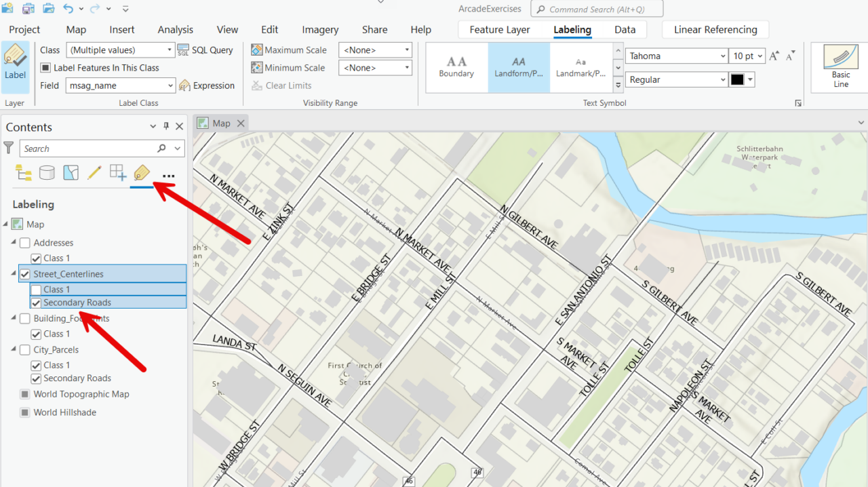
Task: Select the List By Editing pencil icon
Action: [94, 172]
